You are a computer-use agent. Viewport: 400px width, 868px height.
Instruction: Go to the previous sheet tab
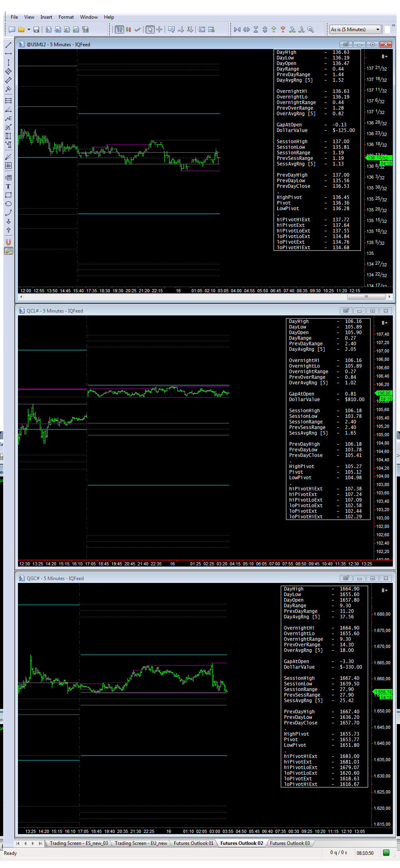click(26, 843)
